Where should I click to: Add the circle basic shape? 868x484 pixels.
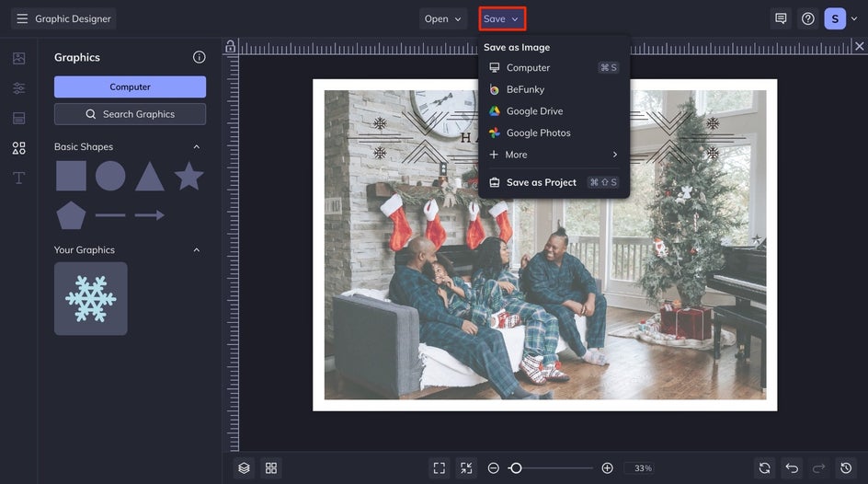(110, 176)
